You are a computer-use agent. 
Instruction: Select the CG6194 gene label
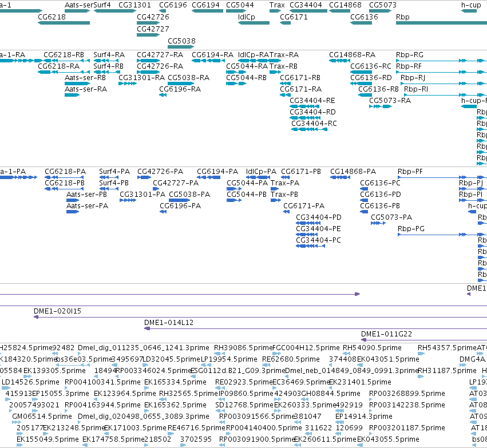(x=205, y=5)
